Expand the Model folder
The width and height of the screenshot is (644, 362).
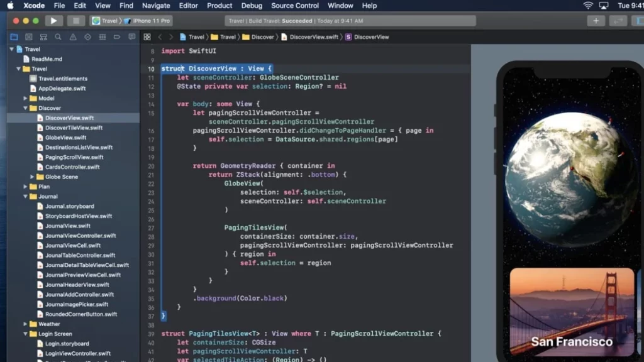[x=26, y=98]
